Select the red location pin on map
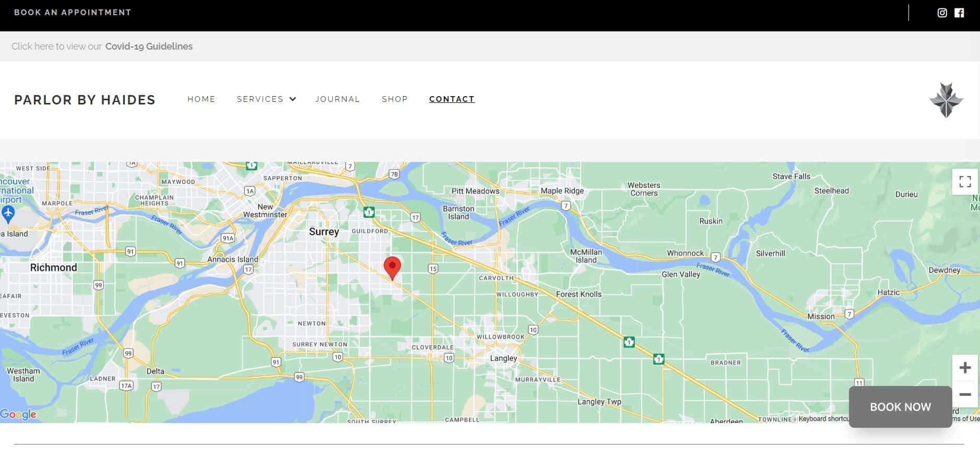 [392, 267]
